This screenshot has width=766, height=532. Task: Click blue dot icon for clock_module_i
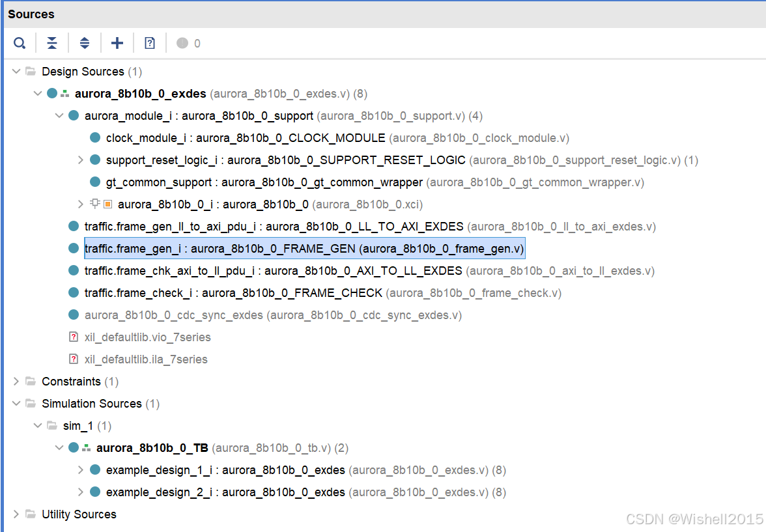(x=95, y=138)
